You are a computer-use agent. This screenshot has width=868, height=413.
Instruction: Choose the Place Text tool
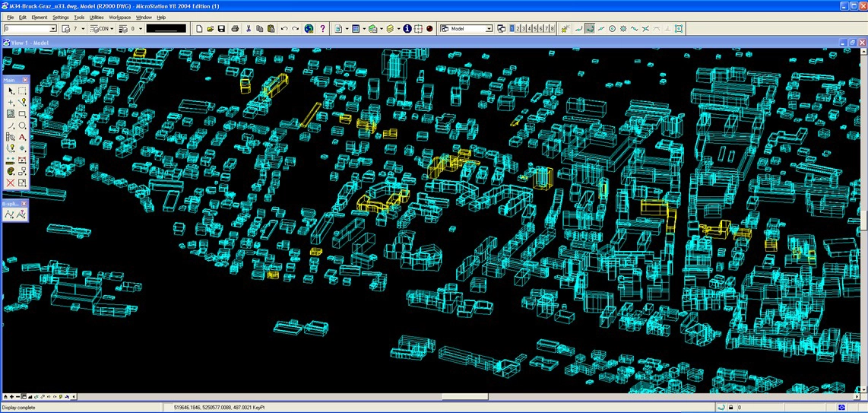point(22,137)
